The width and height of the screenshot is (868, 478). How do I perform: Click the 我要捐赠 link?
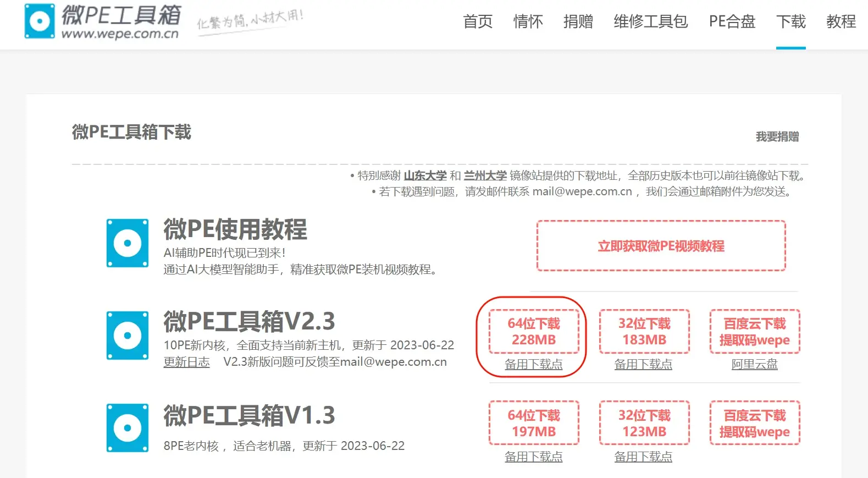pyautogui.click(x=777, y=136)
